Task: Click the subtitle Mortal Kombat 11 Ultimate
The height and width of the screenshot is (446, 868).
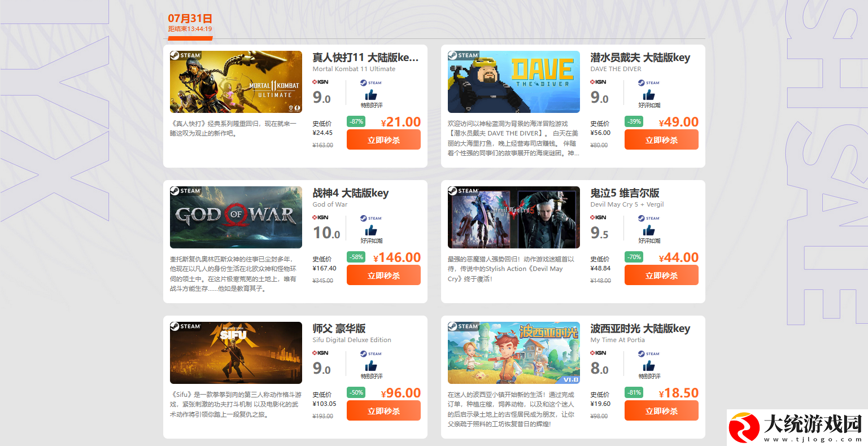Action: coord(354,69)
